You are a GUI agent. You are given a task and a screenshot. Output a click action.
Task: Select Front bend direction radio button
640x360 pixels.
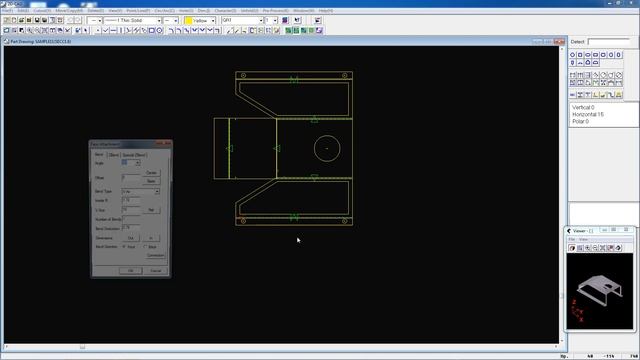coord(124,247)
